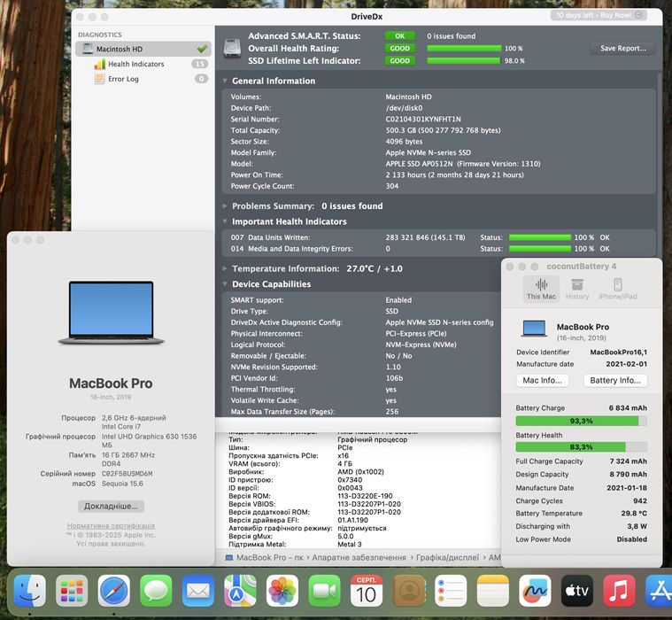This screenshot has height=620, width=672.
Task: Collapse the Device Capabilities section
Action: [225, 283]
